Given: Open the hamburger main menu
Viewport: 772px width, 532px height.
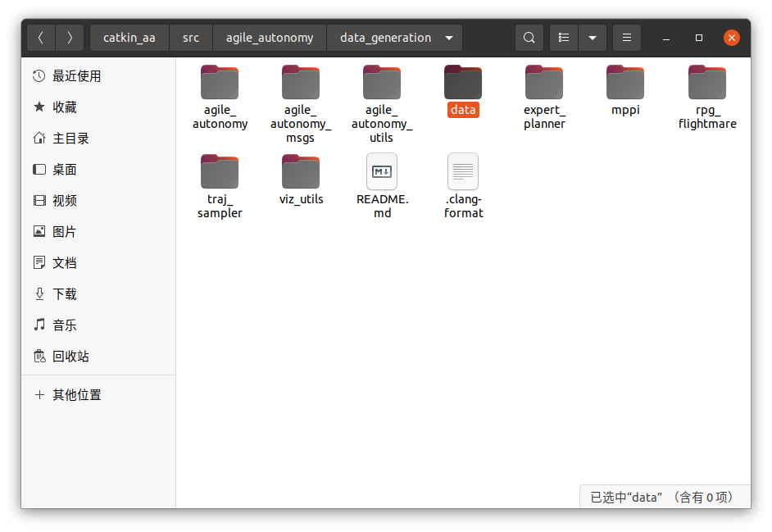Looking at the screenshot, I should point(627,38).
